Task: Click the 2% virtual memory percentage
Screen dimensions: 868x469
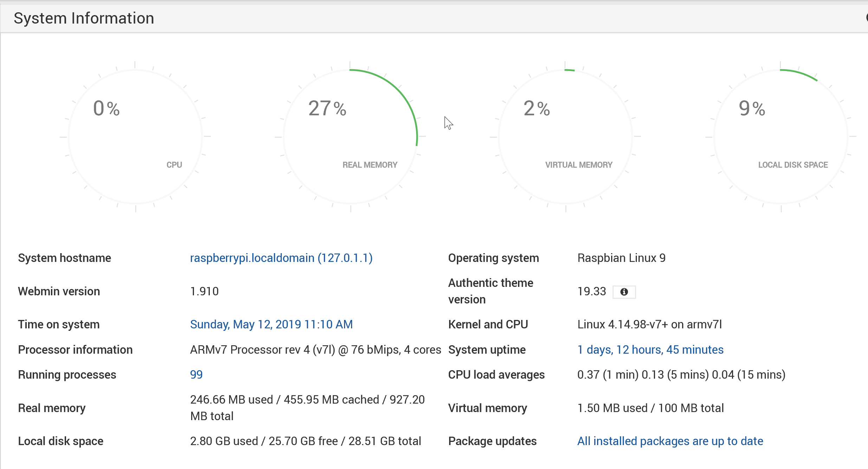Action: point(537,108)
